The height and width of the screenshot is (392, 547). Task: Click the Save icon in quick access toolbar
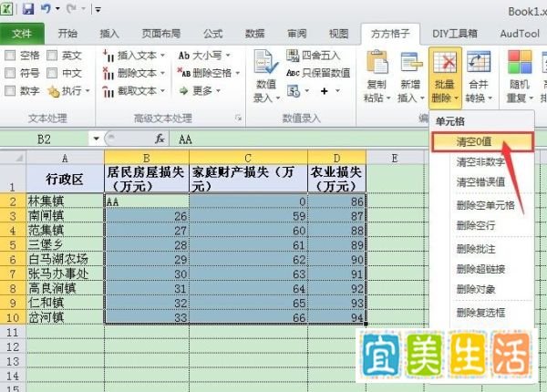(28, 8)
